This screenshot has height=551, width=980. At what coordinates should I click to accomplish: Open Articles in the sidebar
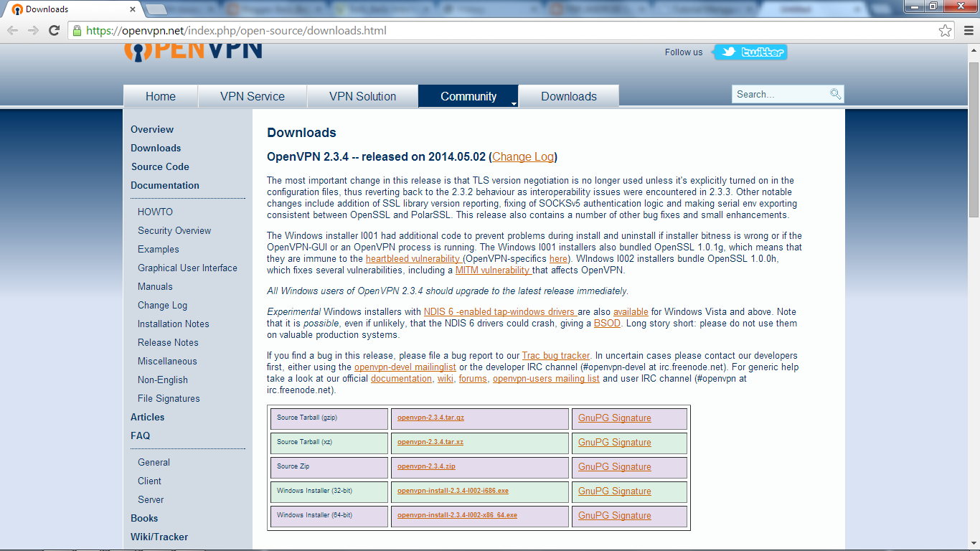coord(147,417)
